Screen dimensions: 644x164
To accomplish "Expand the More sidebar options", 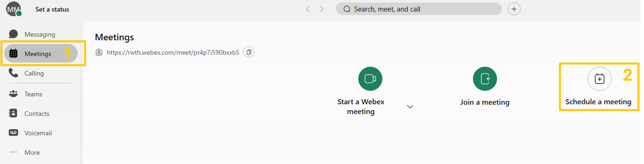I will pyautogui.click(x=32, y=152).
